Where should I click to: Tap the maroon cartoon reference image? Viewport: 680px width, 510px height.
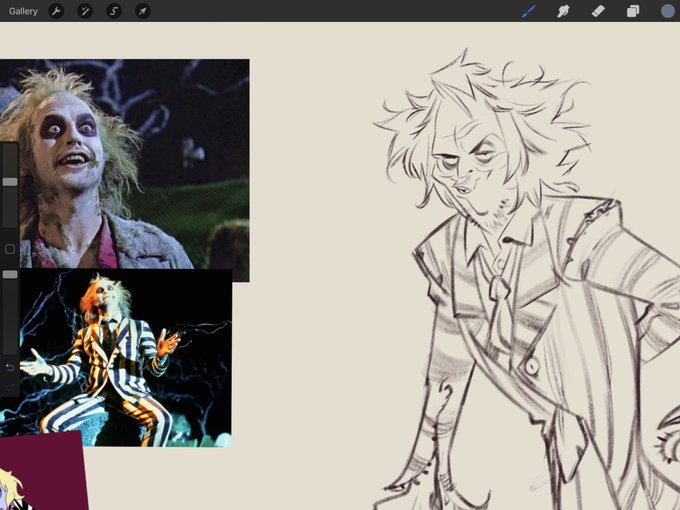43,471
